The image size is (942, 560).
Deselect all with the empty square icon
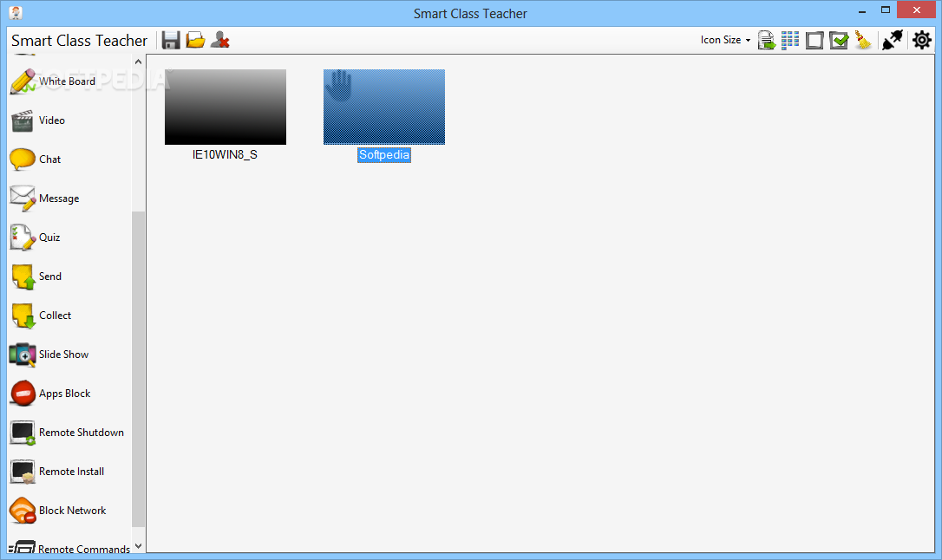814,40
